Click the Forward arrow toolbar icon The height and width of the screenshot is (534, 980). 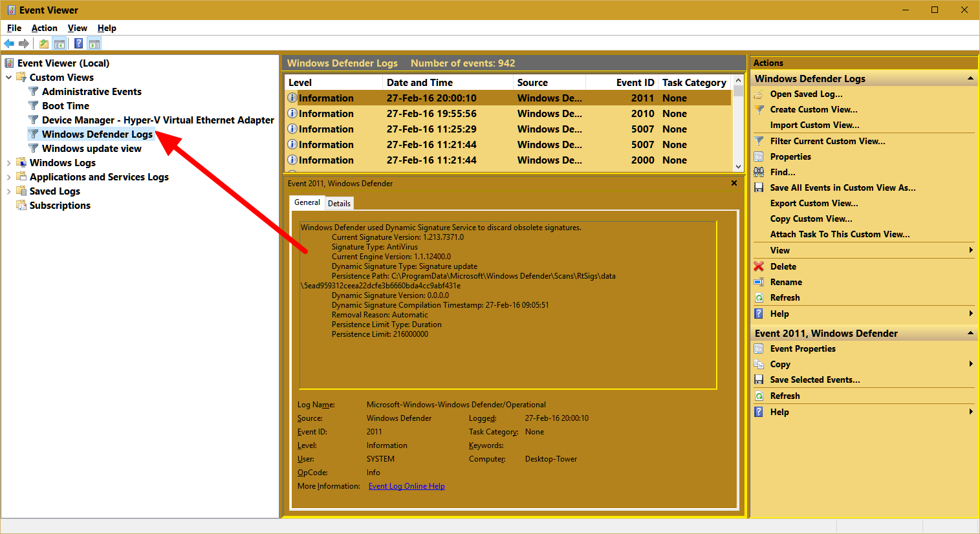click(24, 43)
